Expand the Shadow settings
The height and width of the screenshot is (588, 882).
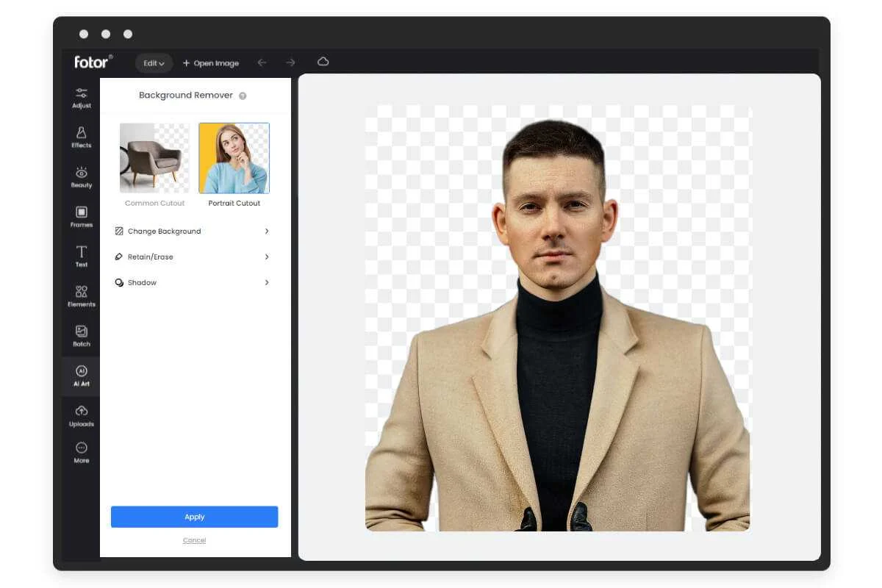[x=193, y=282]
